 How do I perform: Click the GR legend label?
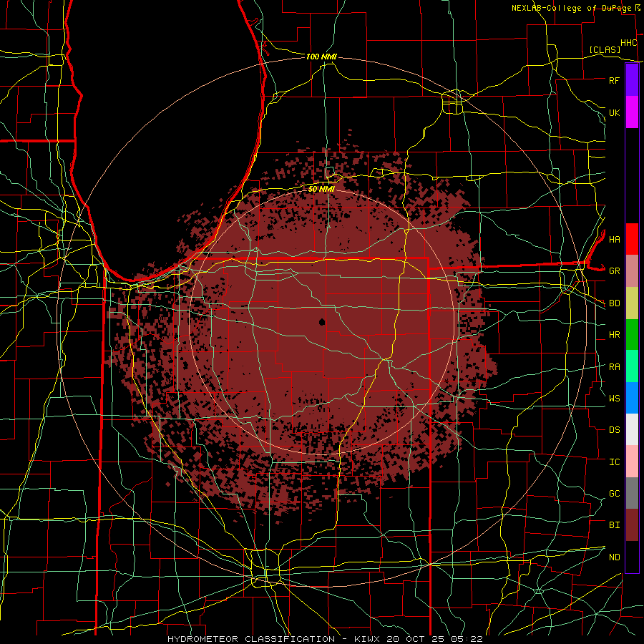tap(614, 271)
